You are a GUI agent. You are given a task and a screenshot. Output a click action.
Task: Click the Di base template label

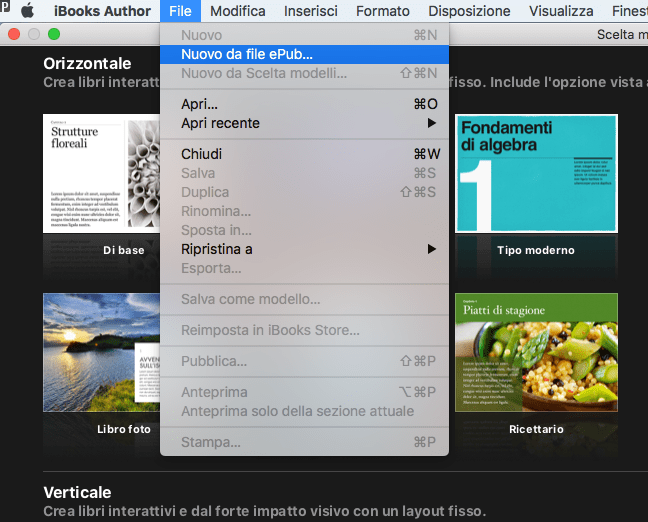coord(124,250)
